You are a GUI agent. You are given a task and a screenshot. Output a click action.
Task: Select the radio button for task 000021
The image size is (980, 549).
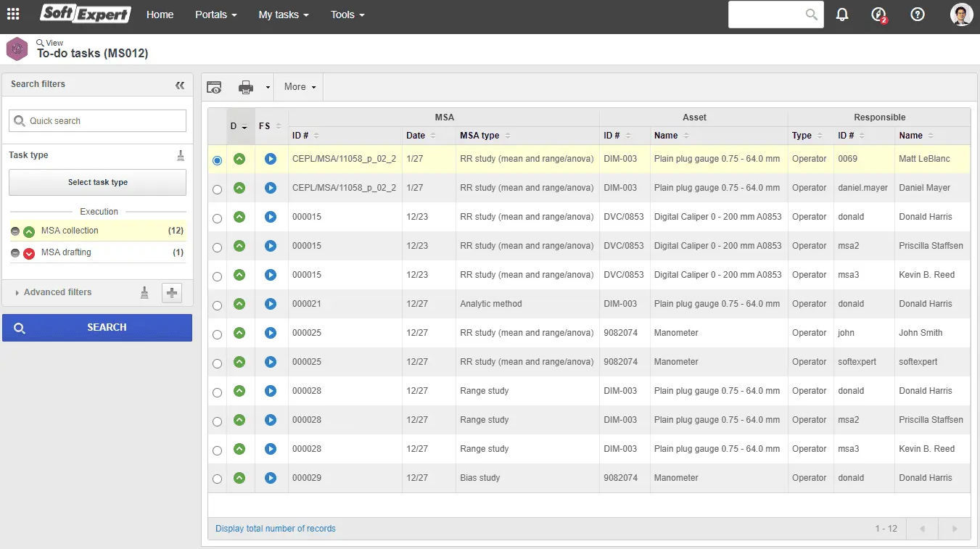[x=217, y=305]
